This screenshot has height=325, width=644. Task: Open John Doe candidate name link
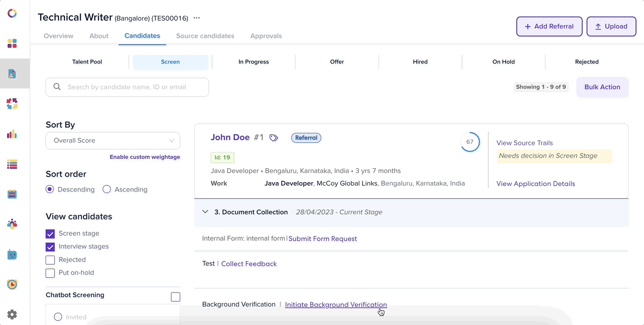click(230, 137)
